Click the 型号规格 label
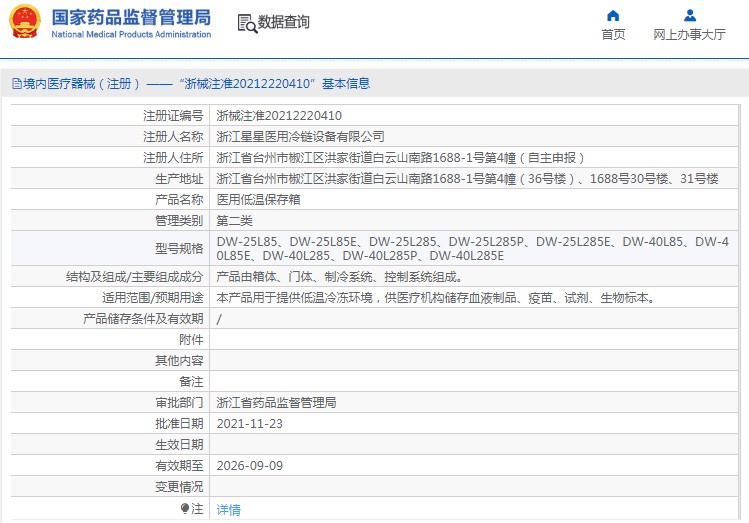 click(179, 248)
